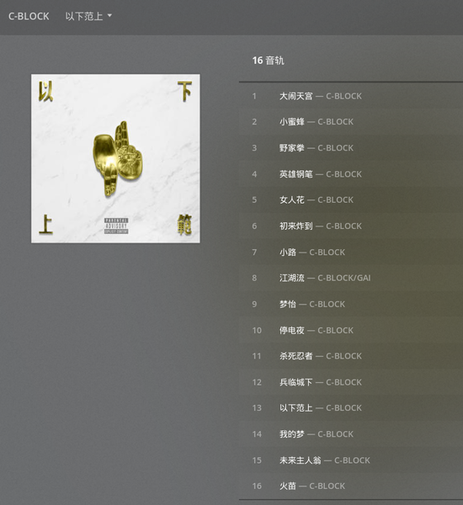Click the 以下范上 album cover art

point(115,158)
